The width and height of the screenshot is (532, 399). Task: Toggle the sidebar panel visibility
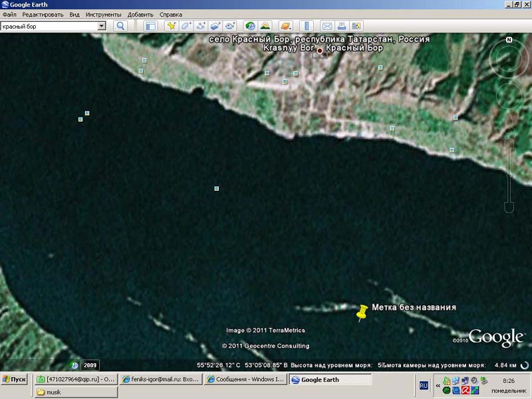tap(150, 26)
